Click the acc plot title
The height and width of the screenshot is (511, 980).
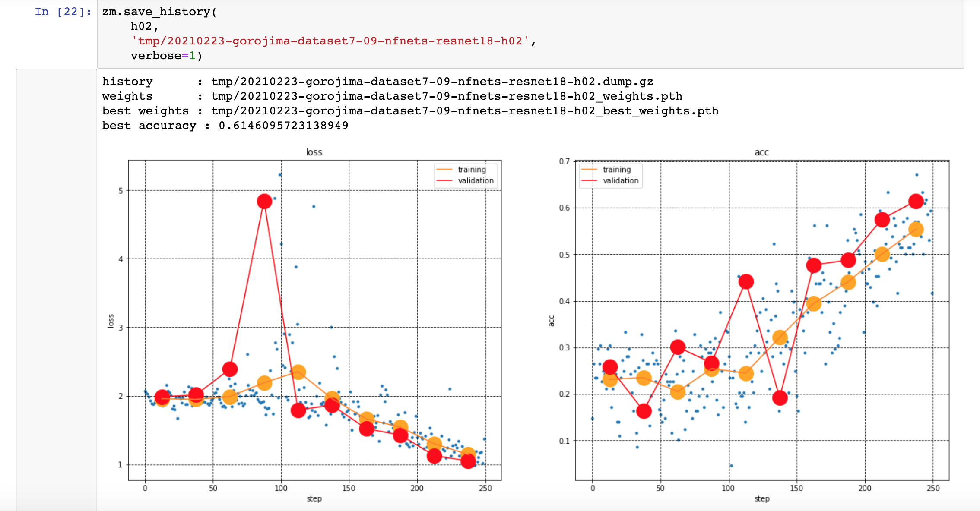click(x=761, y=152)
